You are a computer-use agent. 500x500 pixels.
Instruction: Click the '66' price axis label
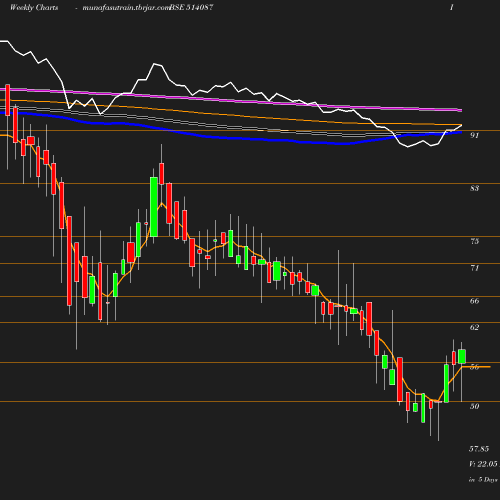tap(474, 301)
